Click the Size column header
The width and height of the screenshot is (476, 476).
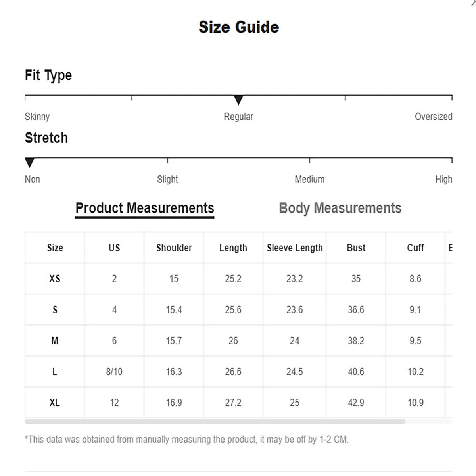click(55, 248)
